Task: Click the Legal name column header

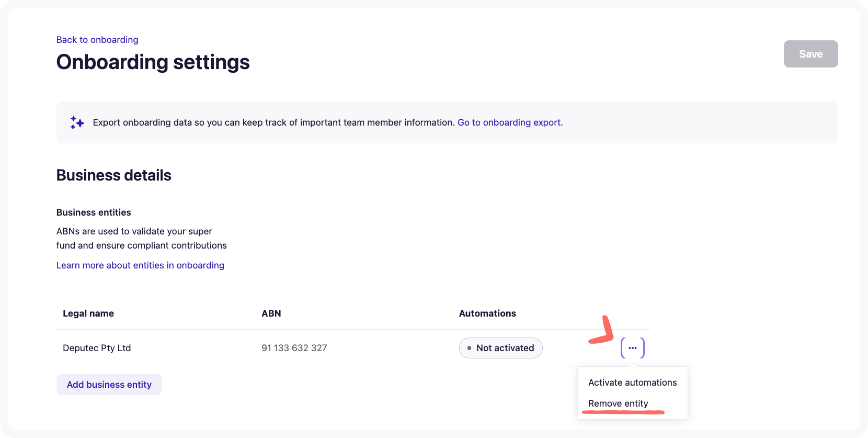Action: (x=88, y=313)
